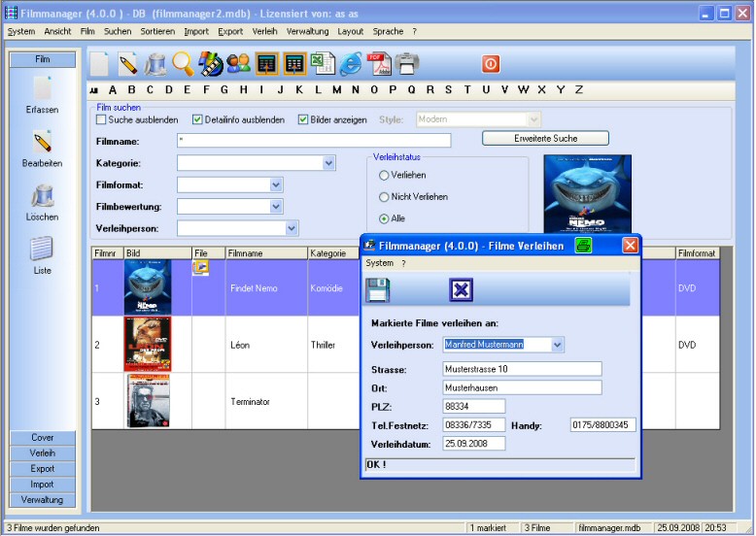The width and height of the screenshot is (756, 536).
Task: Open the Sortieren menu
Action: coord(157,31)
